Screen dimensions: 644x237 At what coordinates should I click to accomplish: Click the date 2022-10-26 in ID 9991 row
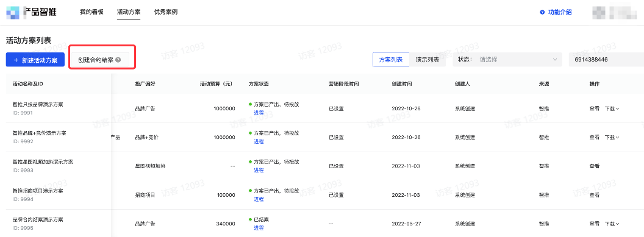(x=406, y=108)
